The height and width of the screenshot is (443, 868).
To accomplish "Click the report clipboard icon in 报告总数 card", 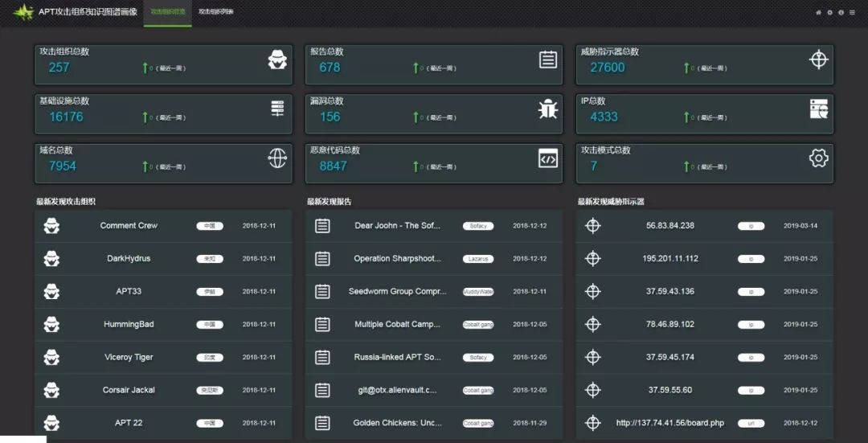I will (x=548, y=59).
